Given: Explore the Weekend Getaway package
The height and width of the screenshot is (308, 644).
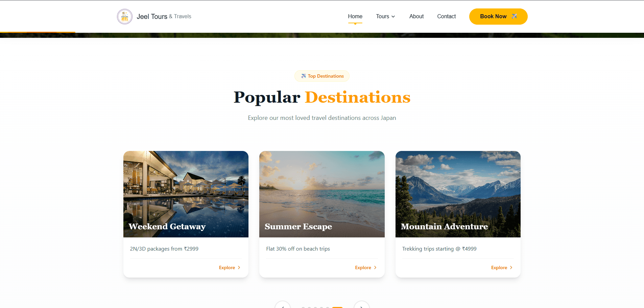Looking at the screenshot, I should click(230, 267).
